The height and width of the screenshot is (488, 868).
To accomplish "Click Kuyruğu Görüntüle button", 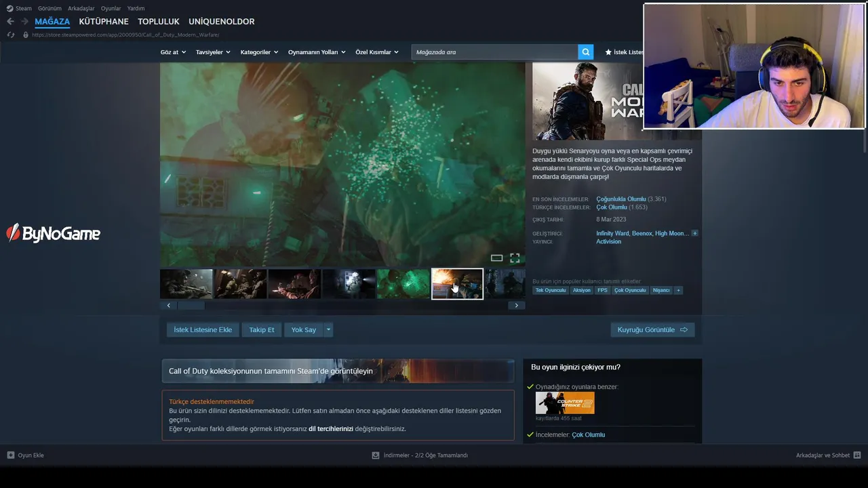I will tap(652, 330).
